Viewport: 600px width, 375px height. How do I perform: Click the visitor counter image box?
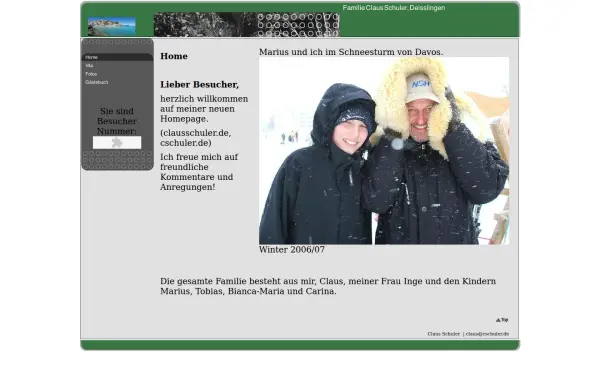[117, 143]
